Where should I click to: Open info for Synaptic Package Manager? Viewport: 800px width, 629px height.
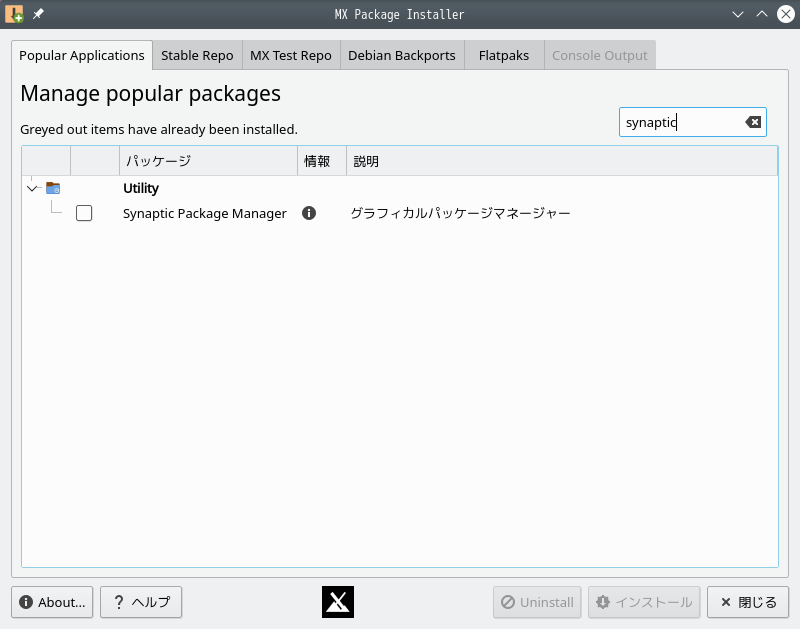(309, 213)
